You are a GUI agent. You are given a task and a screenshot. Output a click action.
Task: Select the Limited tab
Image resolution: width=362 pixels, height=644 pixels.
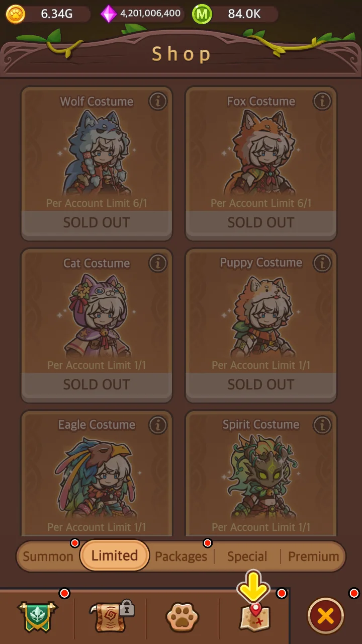tap(115, 555)
